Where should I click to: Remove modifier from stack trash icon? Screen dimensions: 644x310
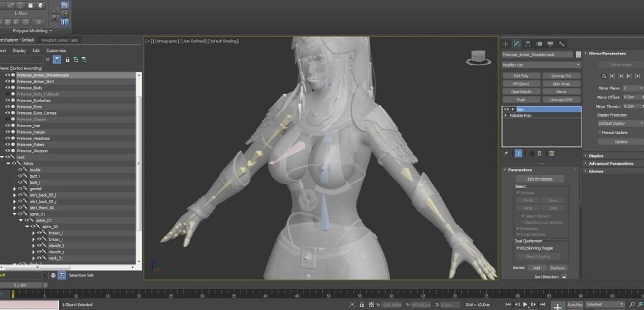539,153
